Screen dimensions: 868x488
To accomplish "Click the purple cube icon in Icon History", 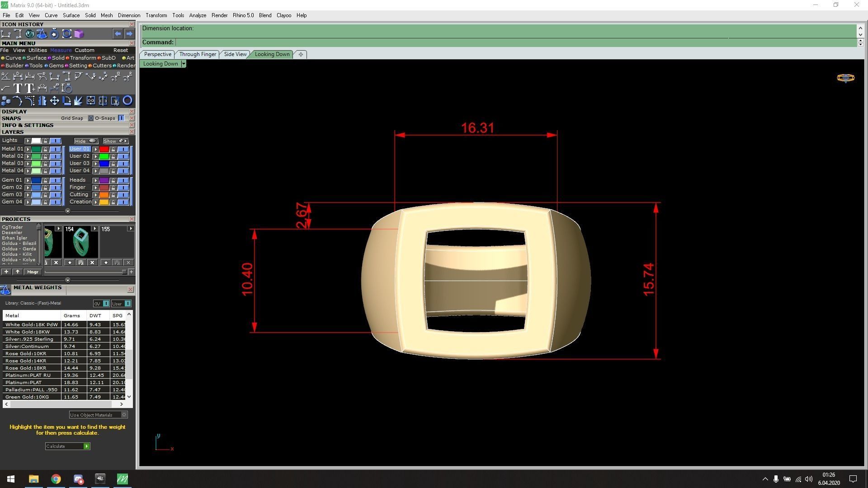I will tap(79, 34).
